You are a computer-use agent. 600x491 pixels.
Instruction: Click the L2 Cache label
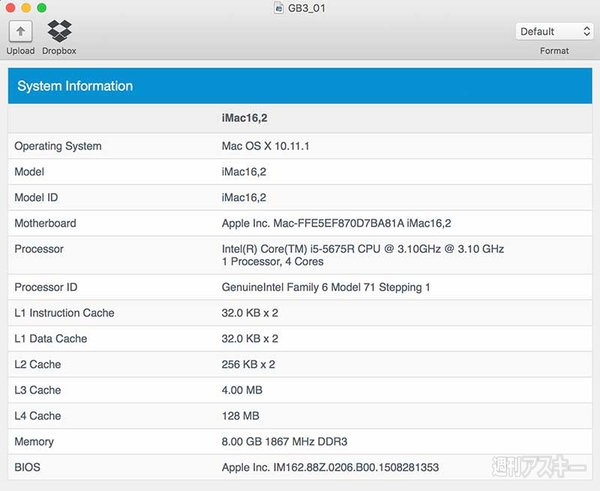tap(38, 364)
